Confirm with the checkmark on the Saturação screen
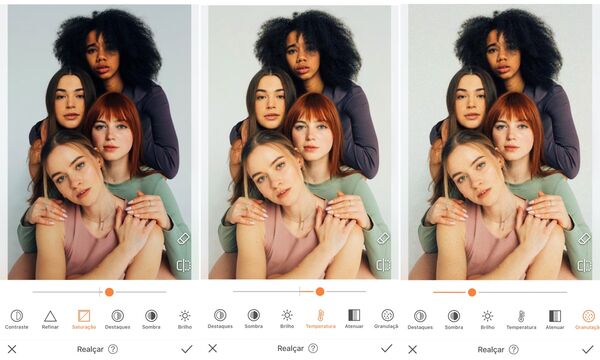 tap(187, 349)
